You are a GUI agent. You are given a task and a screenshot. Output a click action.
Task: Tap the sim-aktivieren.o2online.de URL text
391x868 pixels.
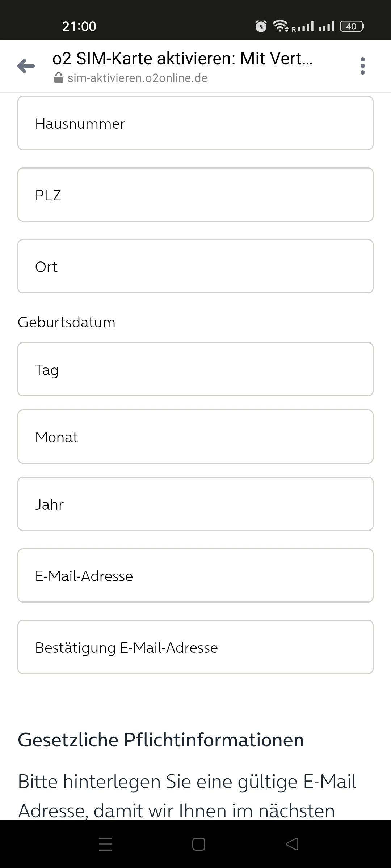138,78
